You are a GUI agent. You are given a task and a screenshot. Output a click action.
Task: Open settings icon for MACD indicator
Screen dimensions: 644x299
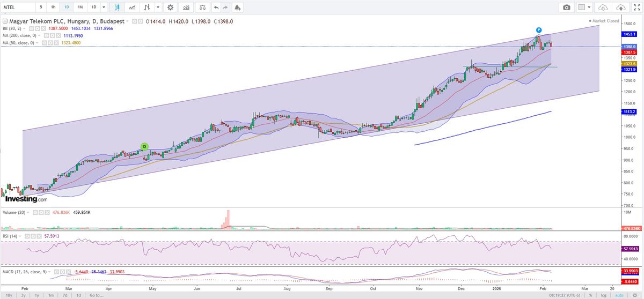[x=62, y=272]
